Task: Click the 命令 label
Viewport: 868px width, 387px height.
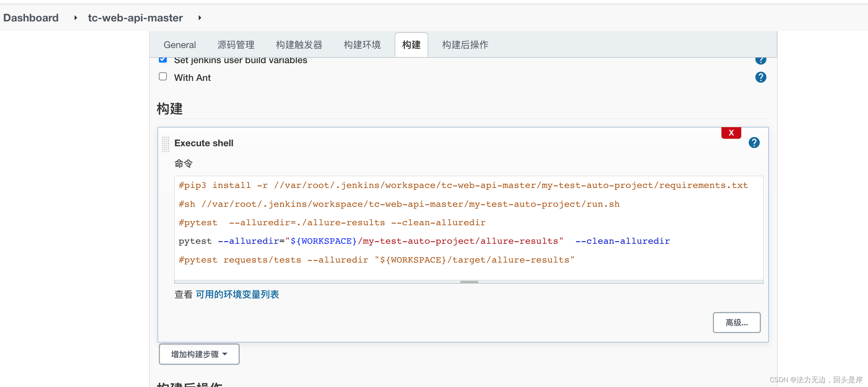Action: (x=184, y=163)
